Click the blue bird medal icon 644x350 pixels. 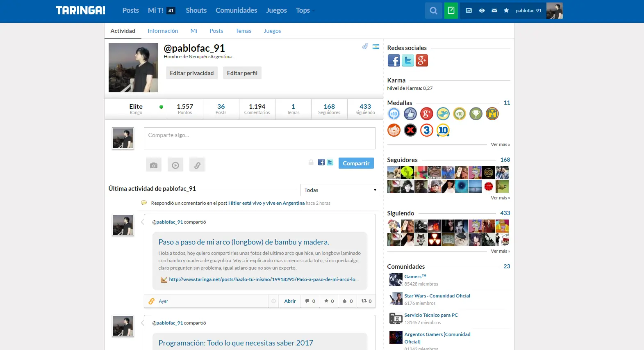click(443, 114)
